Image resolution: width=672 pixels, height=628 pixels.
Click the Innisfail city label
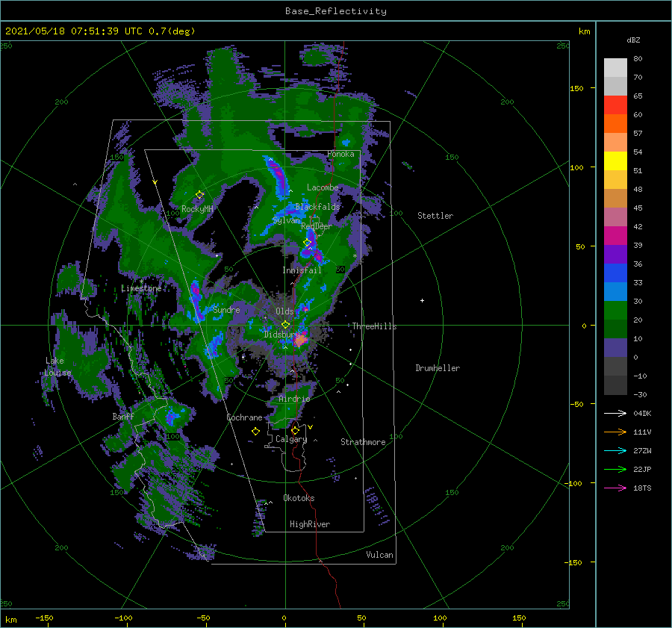(302, 270)
